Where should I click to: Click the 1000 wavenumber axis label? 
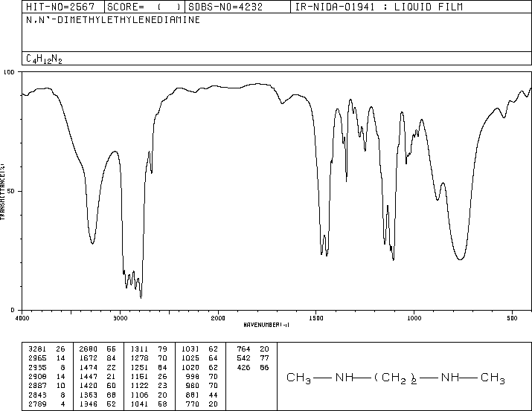(x=414, y=318)
